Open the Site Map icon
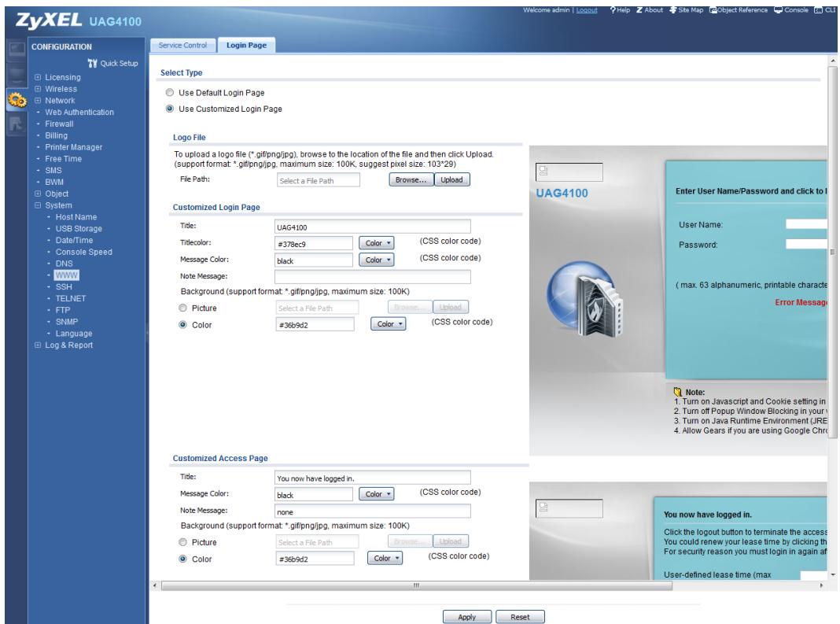The width and height of the screenshot is (840, 624). coord(687,10)
